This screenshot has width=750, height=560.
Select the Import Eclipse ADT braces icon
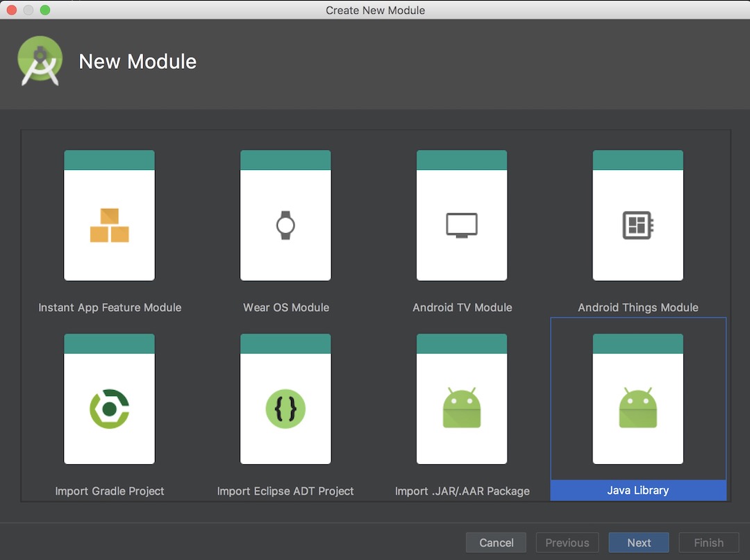[285, 409]
